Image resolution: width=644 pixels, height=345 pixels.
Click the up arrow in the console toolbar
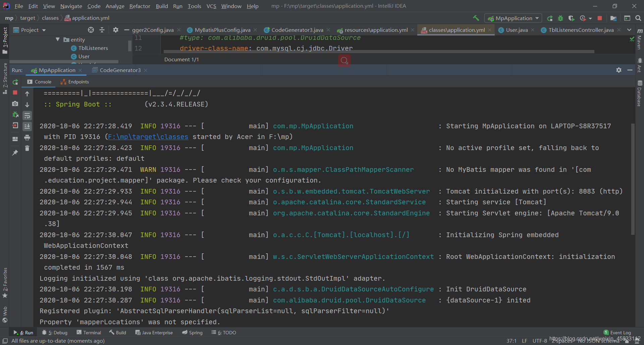[27, 94]
